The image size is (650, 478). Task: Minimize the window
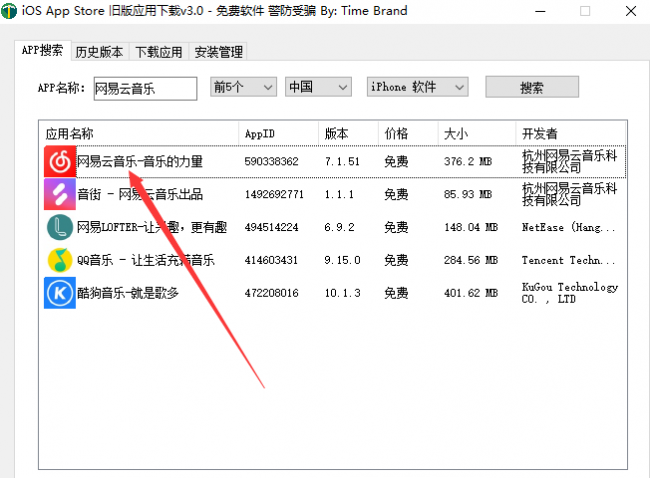[x=540, y=11]
